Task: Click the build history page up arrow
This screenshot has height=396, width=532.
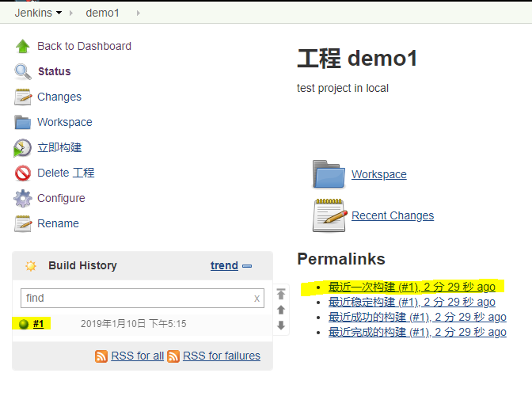Action: [281, 310]
